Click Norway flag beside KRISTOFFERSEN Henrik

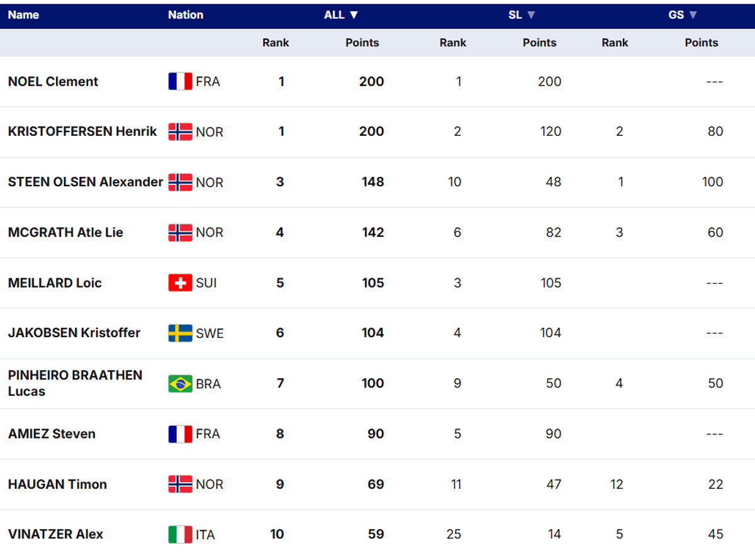coord(180,132)
